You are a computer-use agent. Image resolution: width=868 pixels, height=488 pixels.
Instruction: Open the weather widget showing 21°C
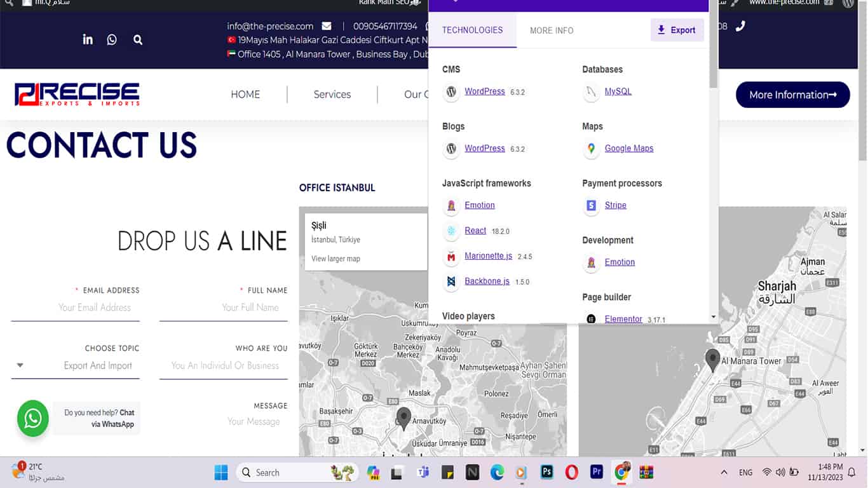click(38, 472)
